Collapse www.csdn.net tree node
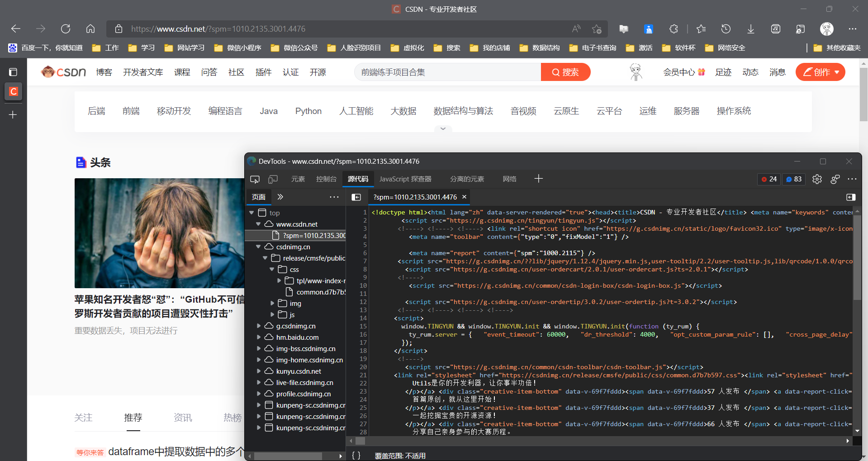This screenshot has height=461, width=868. coord(258,224)
